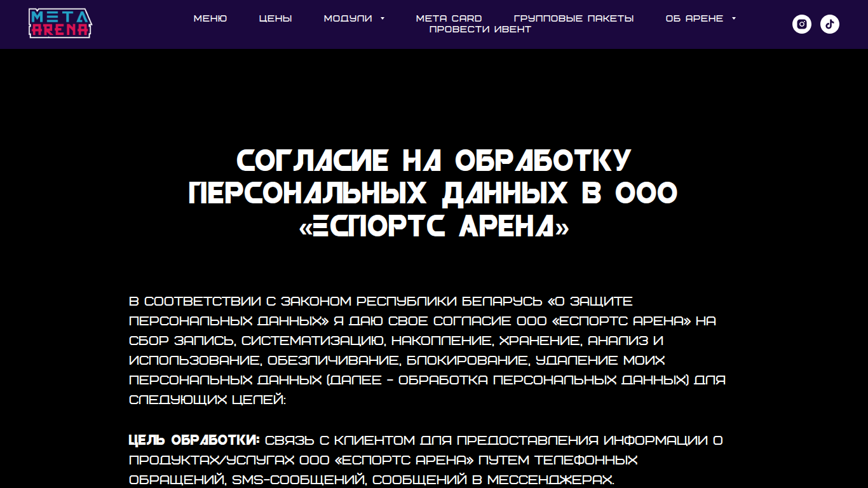Click the paragraph line starting В соответствии с законом
This screenshot has width=868, height=488.
(x=381, y=301)
